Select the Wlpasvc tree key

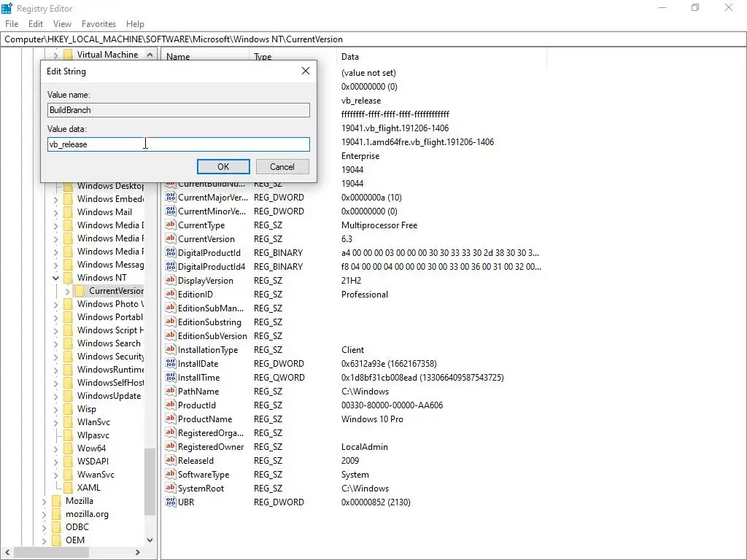[x=93, y=435]
